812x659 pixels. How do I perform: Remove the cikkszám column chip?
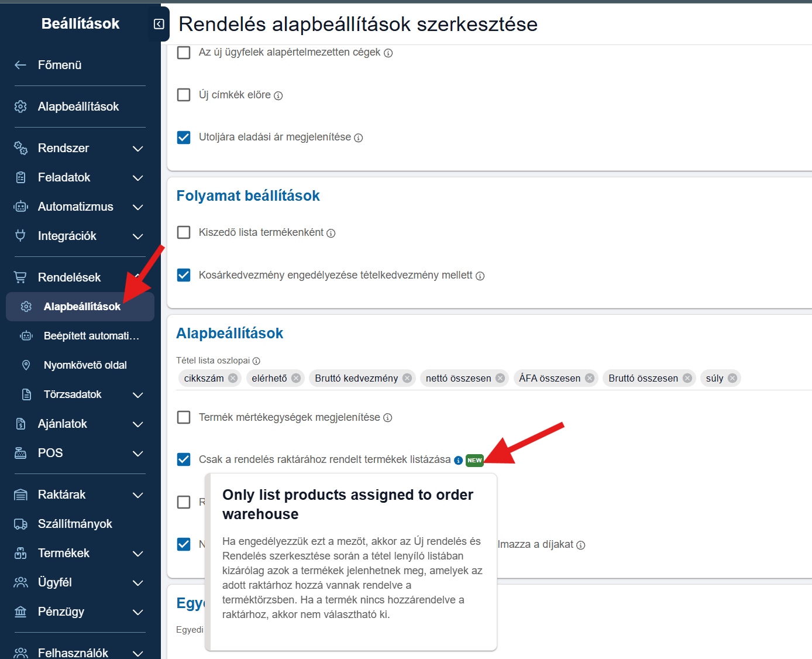tap(233, 378)
